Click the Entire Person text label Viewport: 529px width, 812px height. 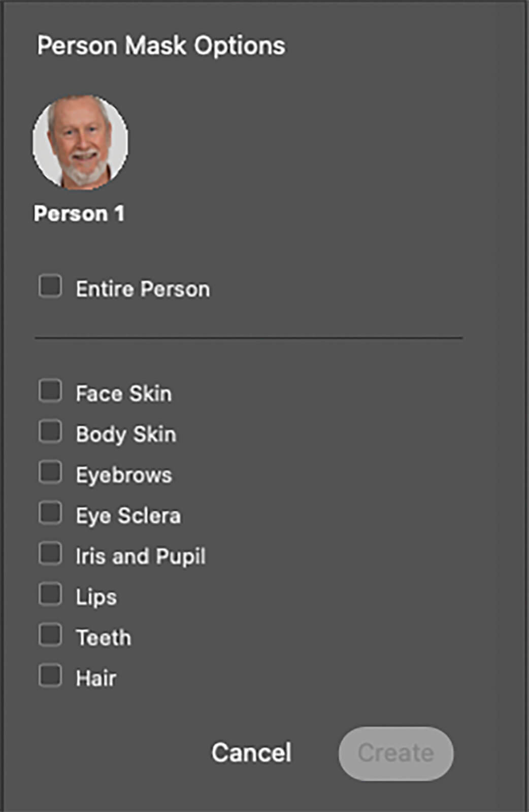(x=143, y=289)
